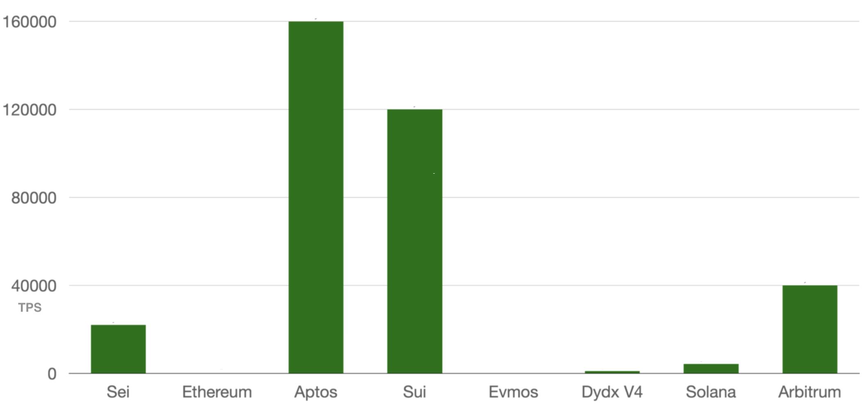
Task: Select the Dydx V4 axis label
Action: click(x=612, y=392)
